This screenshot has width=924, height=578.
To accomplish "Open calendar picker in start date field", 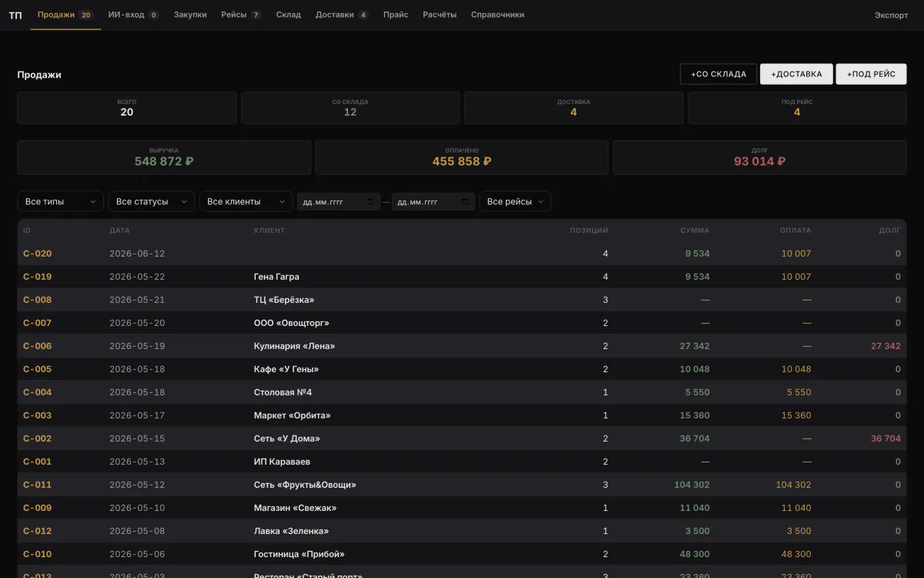I will click(370, 202).
